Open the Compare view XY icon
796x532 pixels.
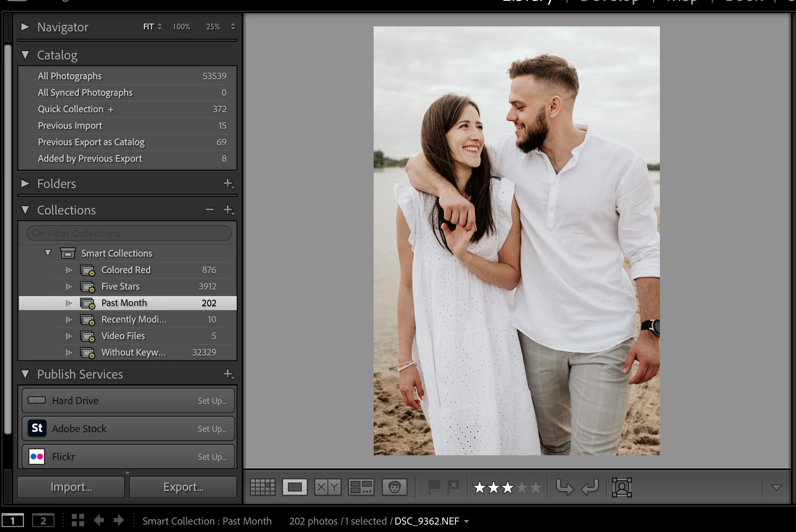coord(328,487)
